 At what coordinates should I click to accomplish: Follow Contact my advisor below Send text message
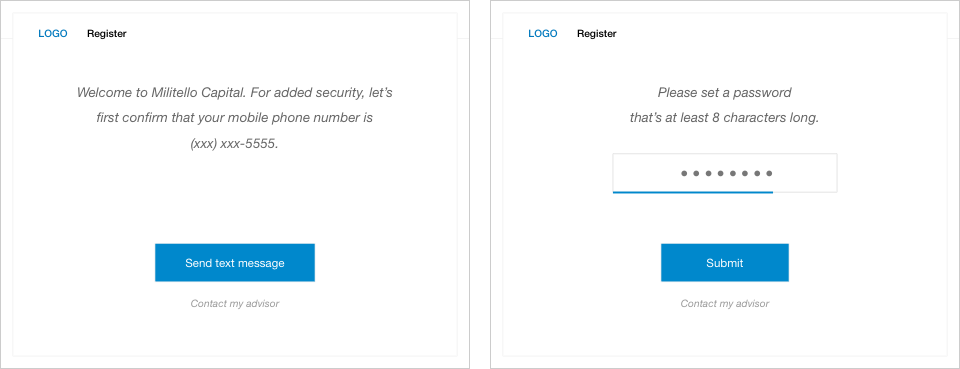[x=234, y=304]
